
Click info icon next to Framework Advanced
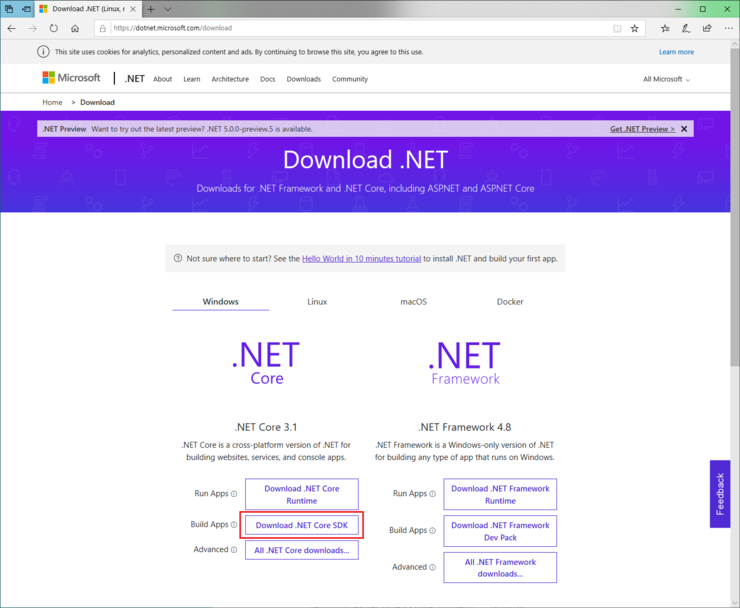point(432,567)
